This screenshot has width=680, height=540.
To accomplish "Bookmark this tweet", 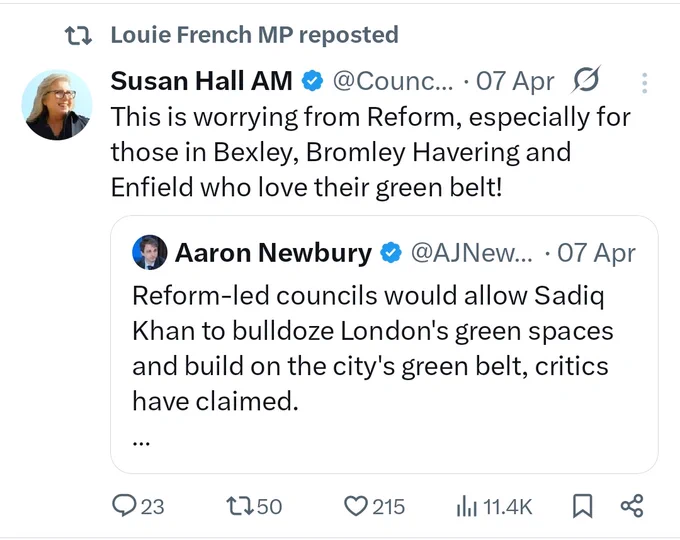I will tap(582, 506).
